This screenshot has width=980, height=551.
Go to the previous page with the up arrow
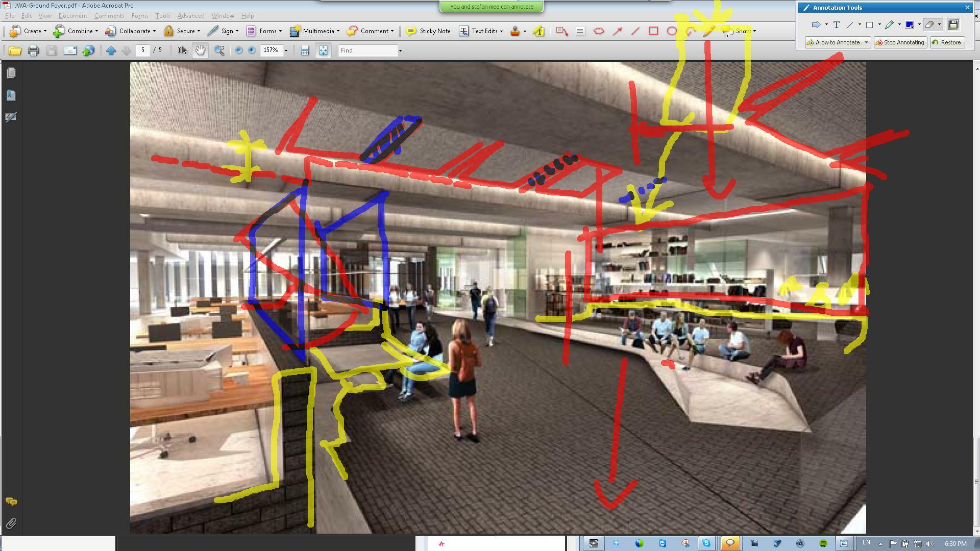point(111,51)
